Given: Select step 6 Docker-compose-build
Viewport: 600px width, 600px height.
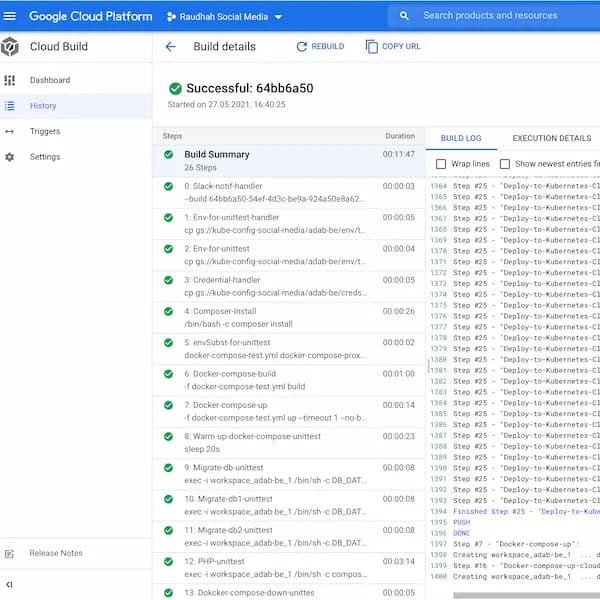Looking at the screenshot, I should (289, 380).
